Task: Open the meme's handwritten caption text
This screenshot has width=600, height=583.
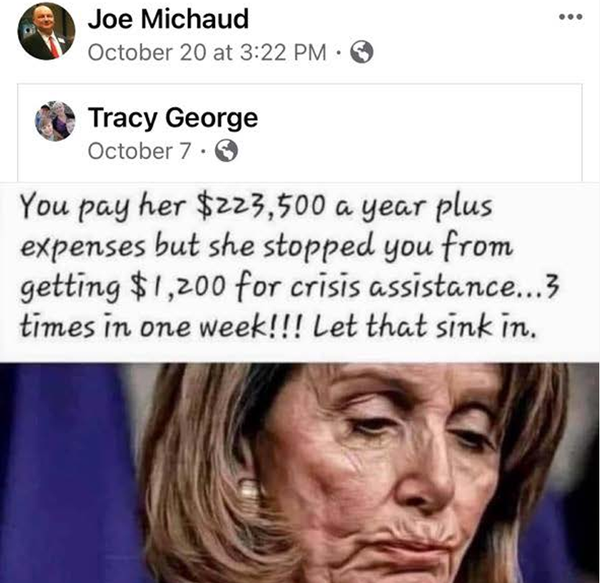Action: [289, 265]
